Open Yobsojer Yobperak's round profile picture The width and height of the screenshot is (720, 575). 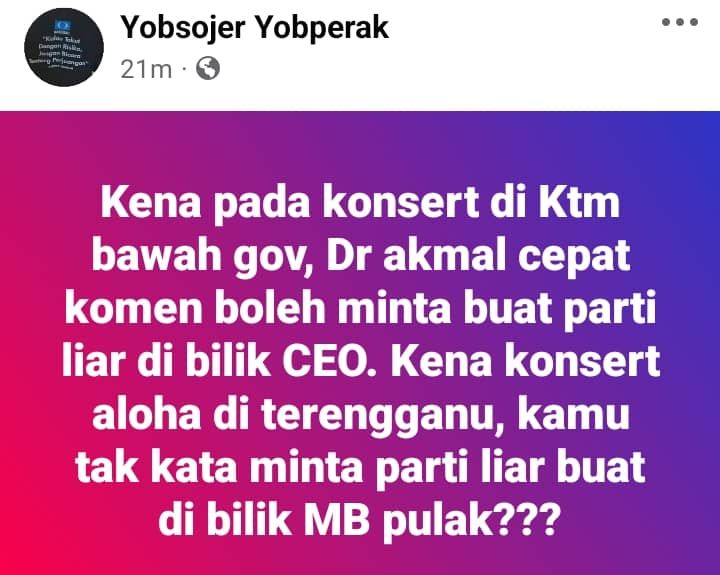(64, 47)
